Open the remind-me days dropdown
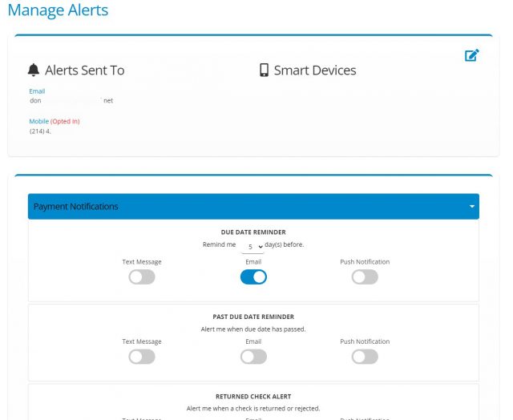Screen dimensions: 513x420 (x=252, y=246)
